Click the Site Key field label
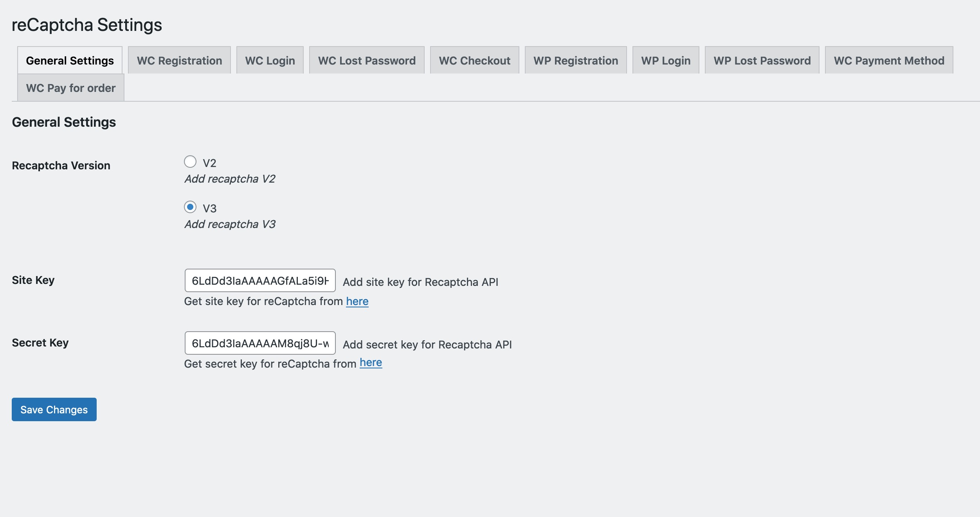980x517 pixels. 33,280
